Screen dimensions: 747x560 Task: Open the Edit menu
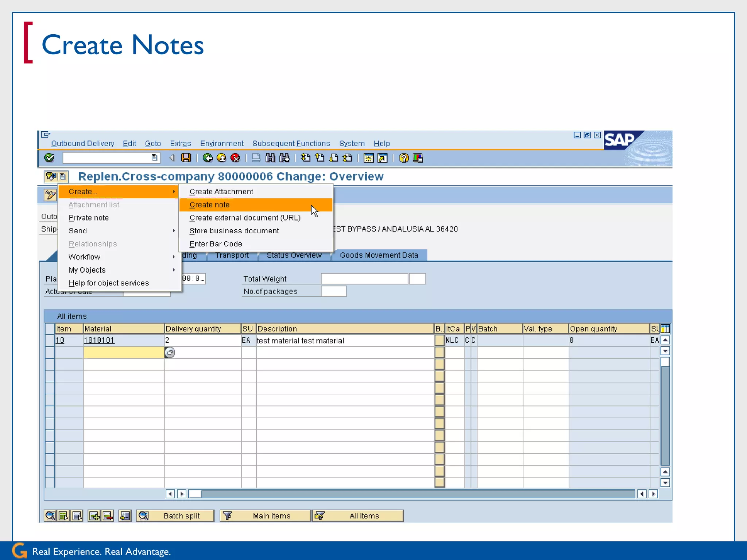(x=129, y=143)
